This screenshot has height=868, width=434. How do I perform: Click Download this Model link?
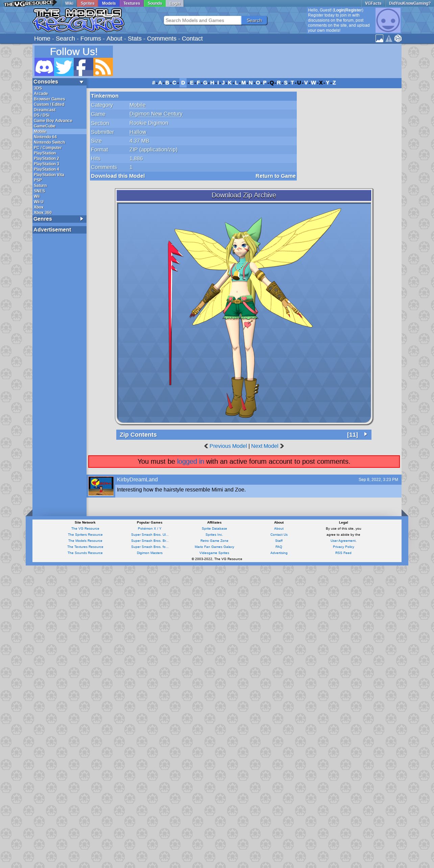point(118,176)
